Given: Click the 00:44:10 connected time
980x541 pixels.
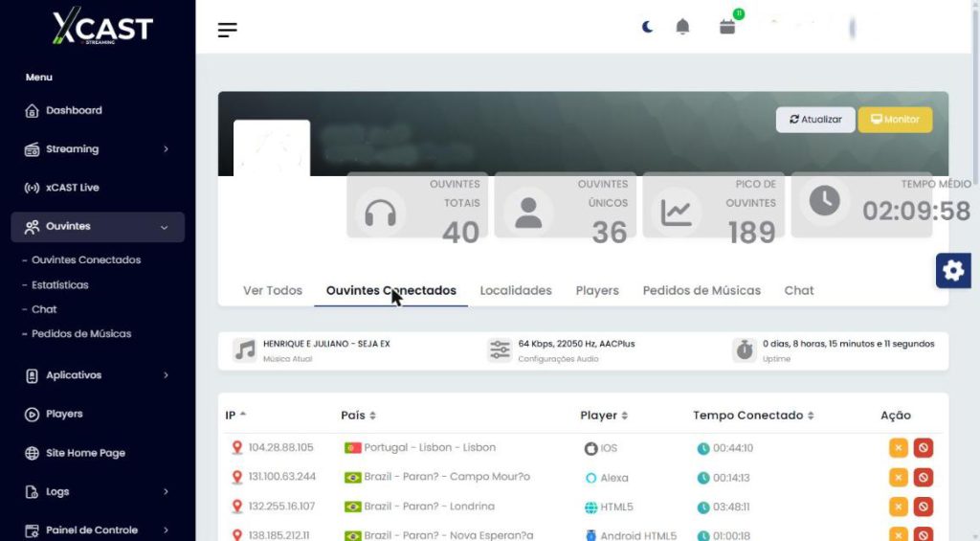Looking at the screenshot, I should point(732,448).
